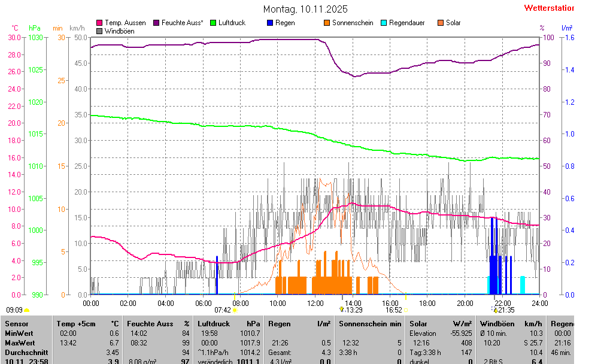Select the green Luftdruck legend swatch
The height and width of the screenshot is (364, 613).
[213, 23]
